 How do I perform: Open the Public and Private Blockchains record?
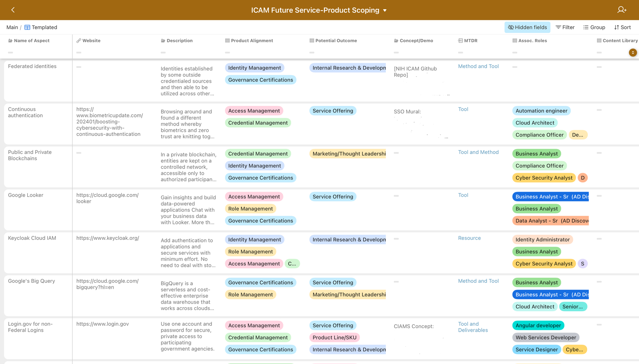(x=30, y=155)
